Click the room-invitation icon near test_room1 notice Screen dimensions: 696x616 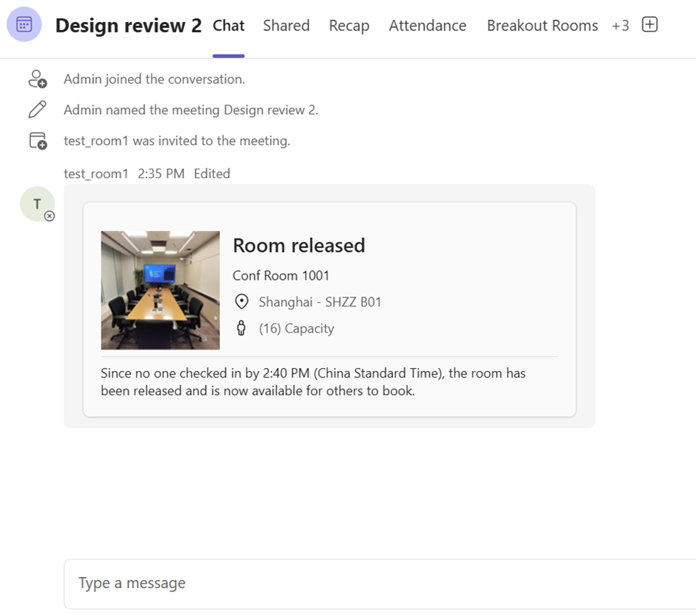click(x=37, y=140)
